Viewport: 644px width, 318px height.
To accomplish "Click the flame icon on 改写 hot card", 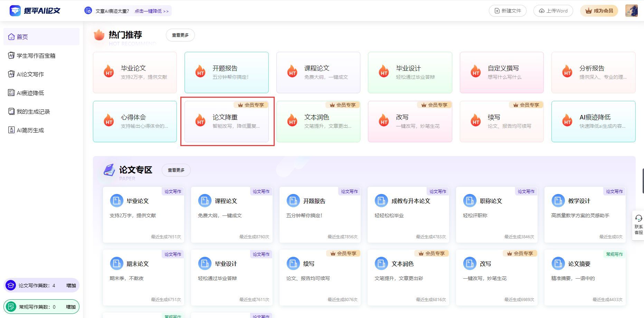I will pos(384,121).
